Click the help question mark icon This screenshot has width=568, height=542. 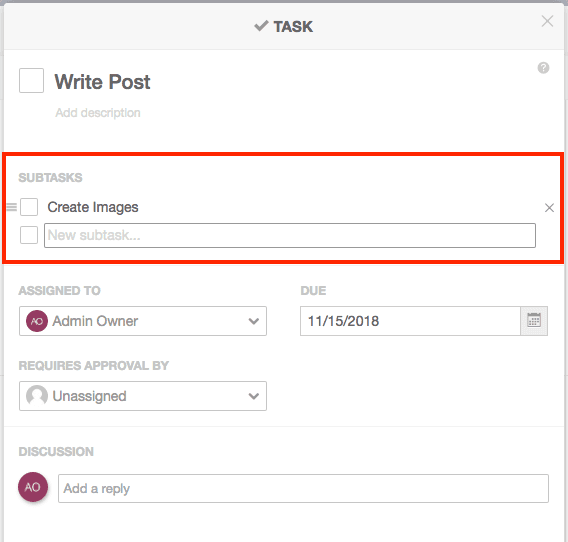pyautogui.click(x=543, y=68)
